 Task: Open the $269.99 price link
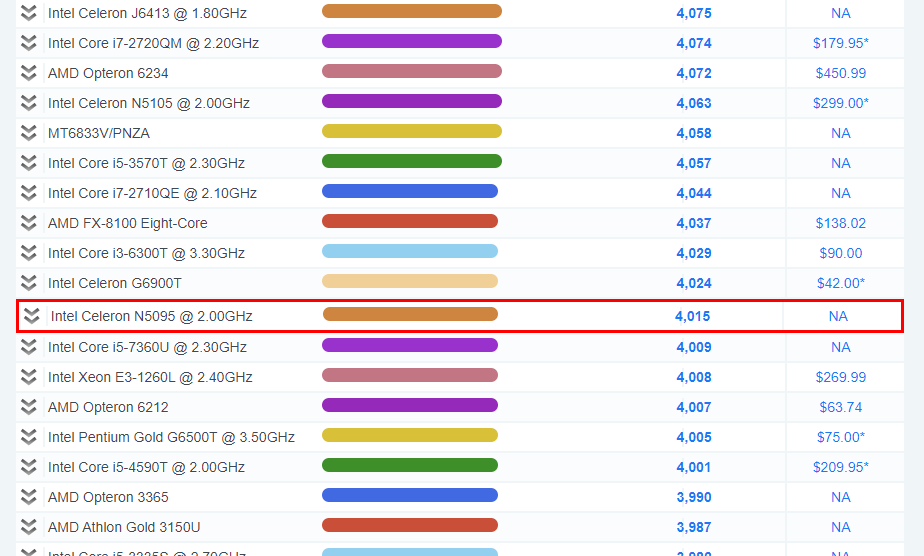[x=840, y=377]
